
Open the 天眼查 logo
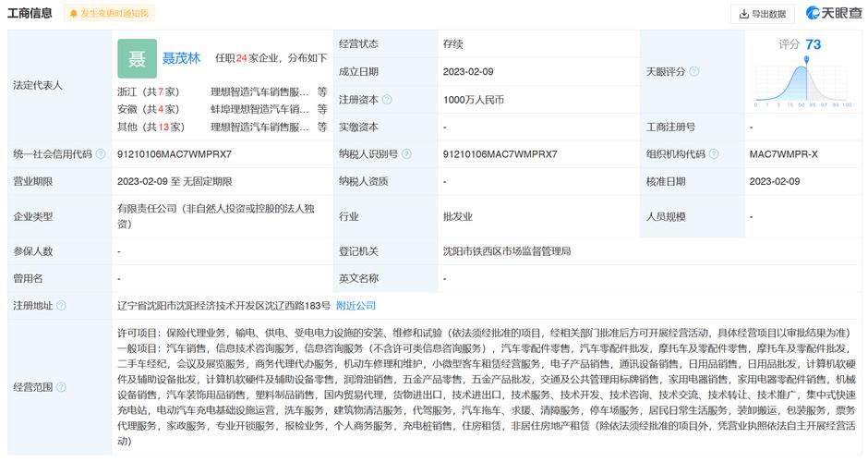(834, 13)
